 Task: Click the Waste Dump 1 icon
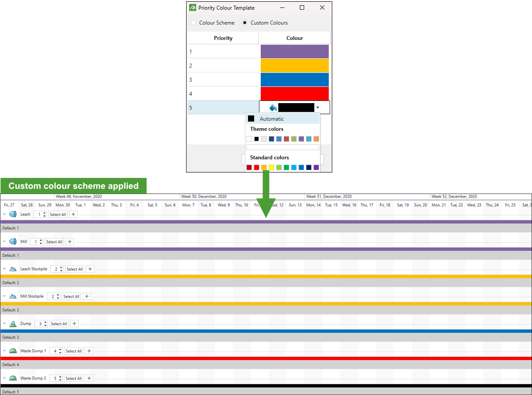(13, 351)
